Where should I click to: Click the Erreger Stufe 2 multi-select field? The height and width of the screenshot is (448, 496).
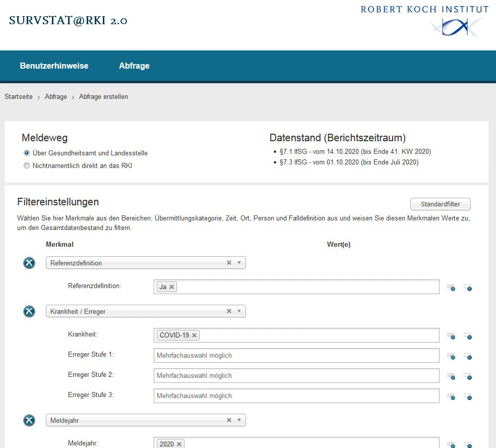[296, 375]
